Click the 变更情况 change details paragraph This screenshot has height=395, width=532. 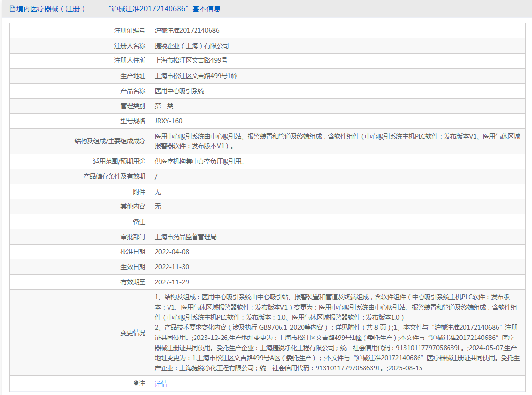click(x=337, y=333)
